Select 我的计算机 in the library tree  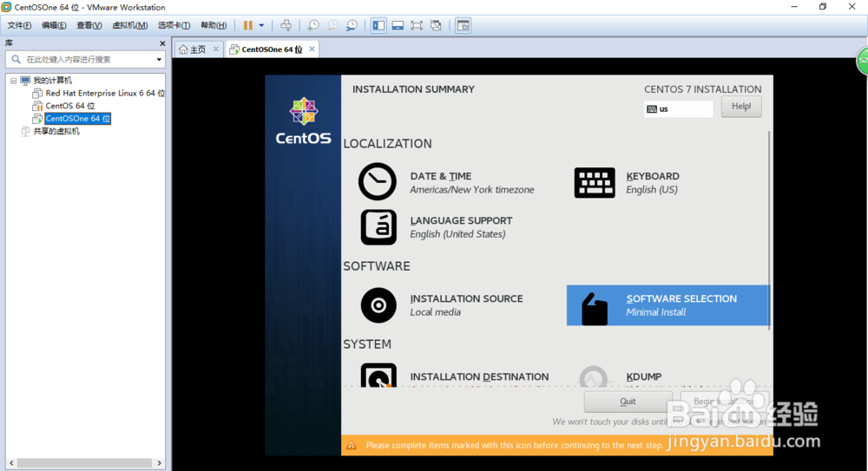pos(53,81)
